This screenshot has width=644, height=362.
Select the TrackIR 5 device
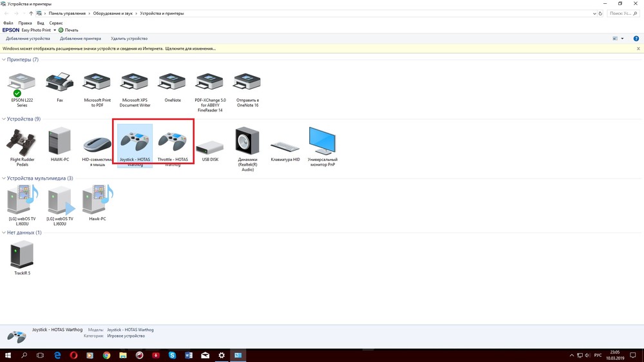click(x=22, y=258)
